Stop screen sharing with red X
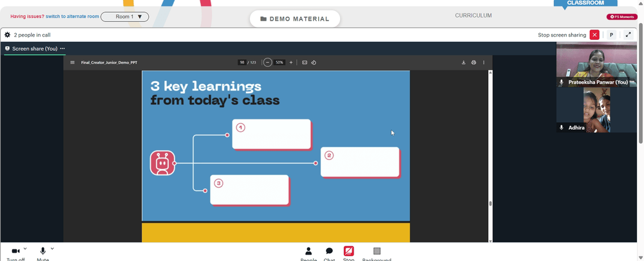644x261 pixels. tap(594, 35)
